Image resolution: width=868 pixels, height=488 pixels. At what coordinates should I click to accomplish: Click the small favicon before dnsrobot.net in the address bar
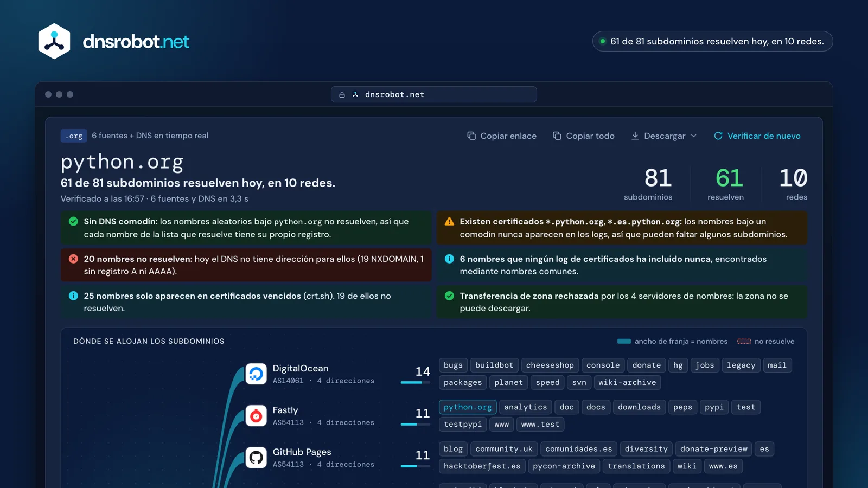355,94
